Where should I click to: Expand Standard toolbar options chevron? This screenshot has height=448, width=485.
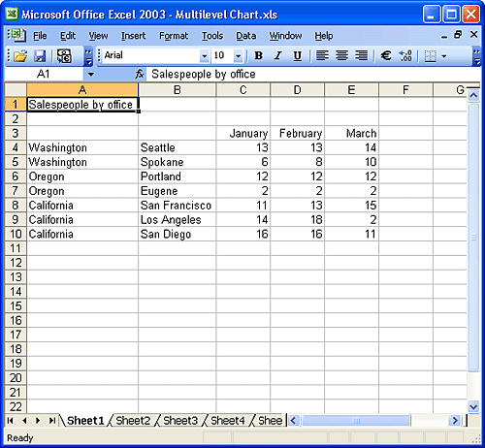(88, 56)
